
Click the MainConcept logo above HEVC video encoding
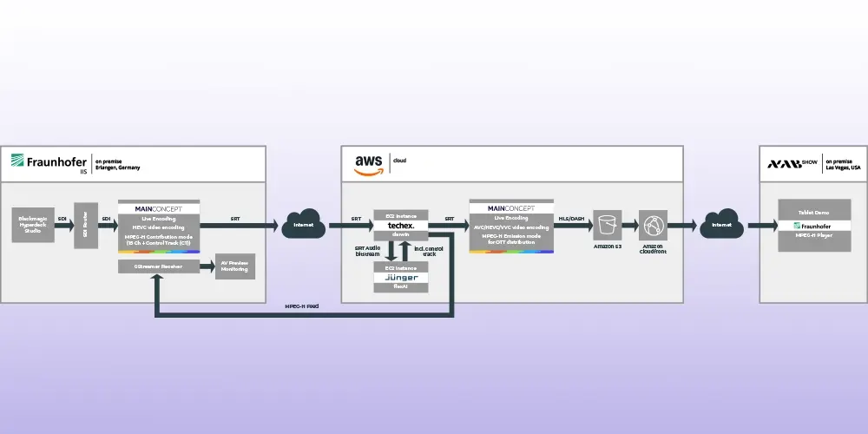coord(159,208)
